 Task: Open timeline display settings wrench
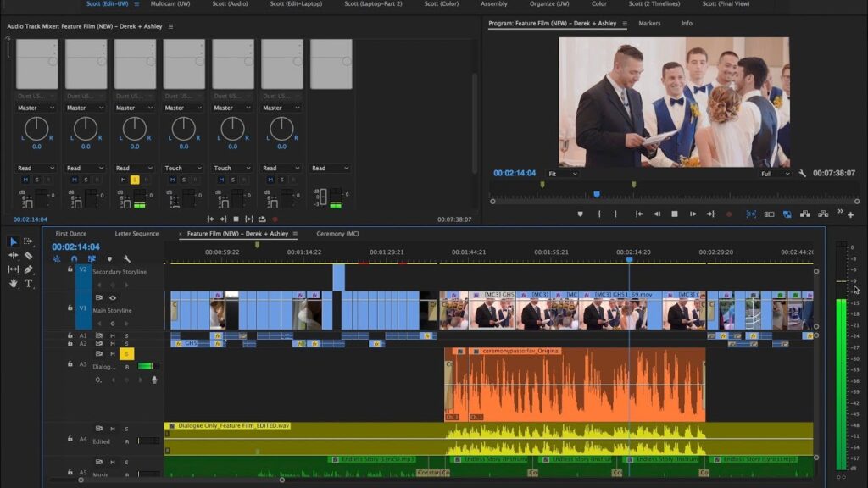point(126,259)
